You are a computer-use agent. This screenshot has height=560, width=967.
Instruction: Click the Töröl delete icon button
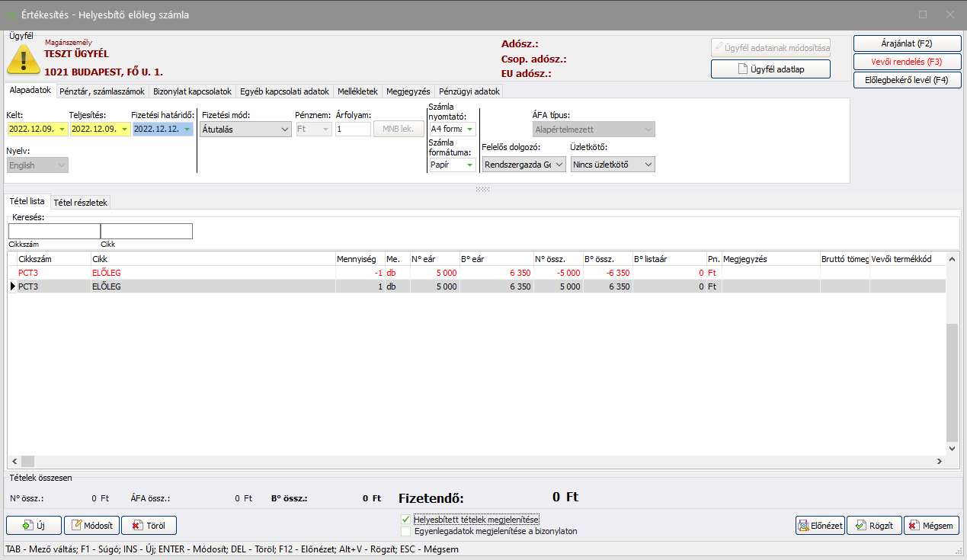(x=149, y=526)
